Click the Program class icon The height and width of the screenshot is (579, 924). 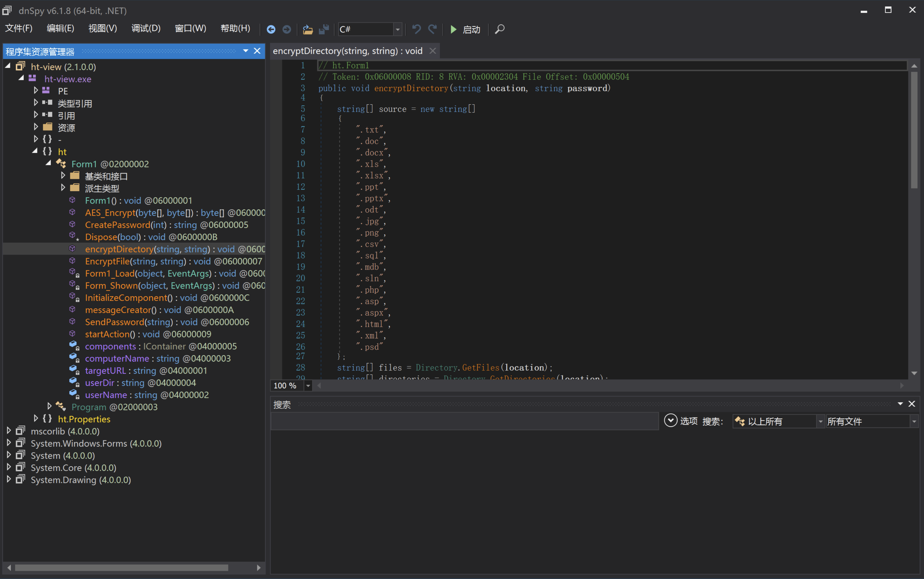coord(61,406)
